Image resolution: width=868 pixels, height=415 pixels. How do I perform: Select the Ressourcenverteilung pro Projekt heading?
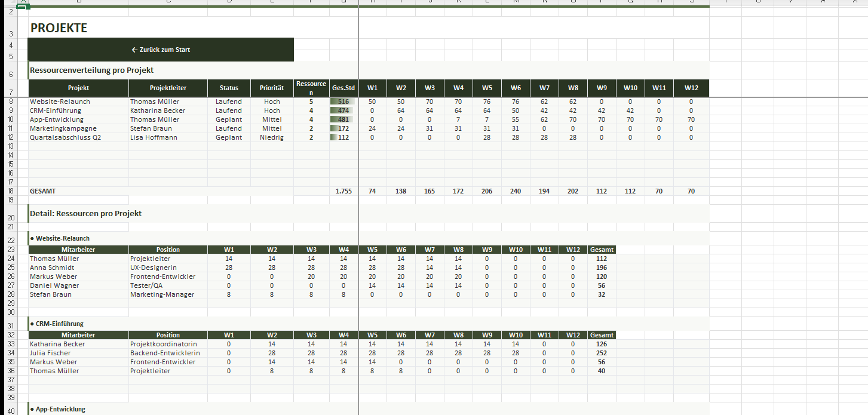pyautogui.click(x=91, y=70)
